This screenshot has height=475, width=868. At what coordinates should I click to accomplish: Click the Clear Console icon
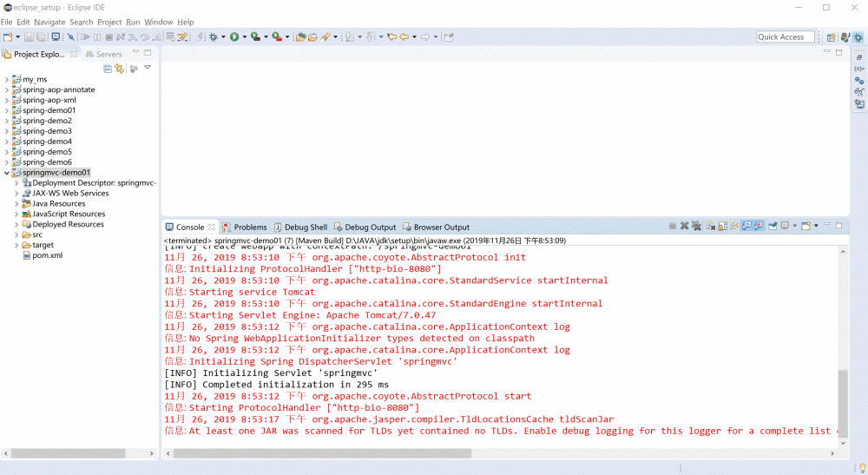tap(711, 226)
